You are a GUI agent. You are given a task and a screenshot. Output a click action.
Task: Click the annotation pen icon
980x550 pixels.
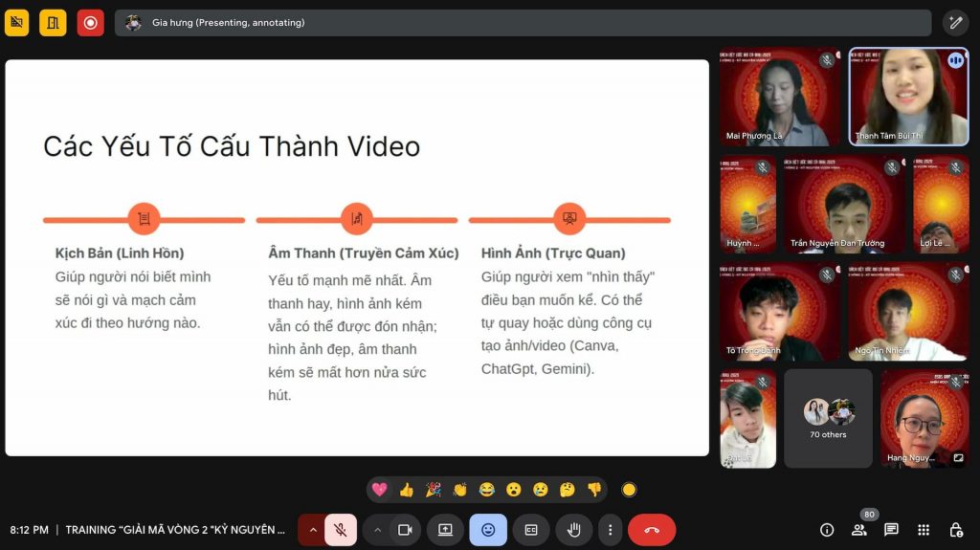point(955,23)
